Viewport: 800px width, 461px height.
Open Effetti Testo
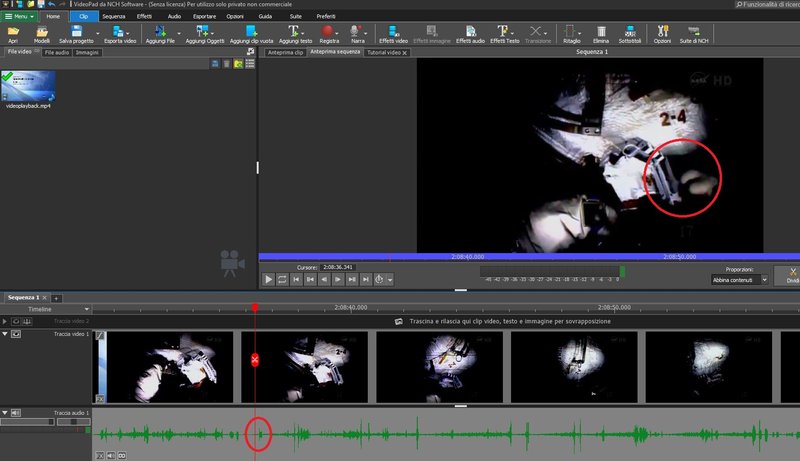(505, 34)
